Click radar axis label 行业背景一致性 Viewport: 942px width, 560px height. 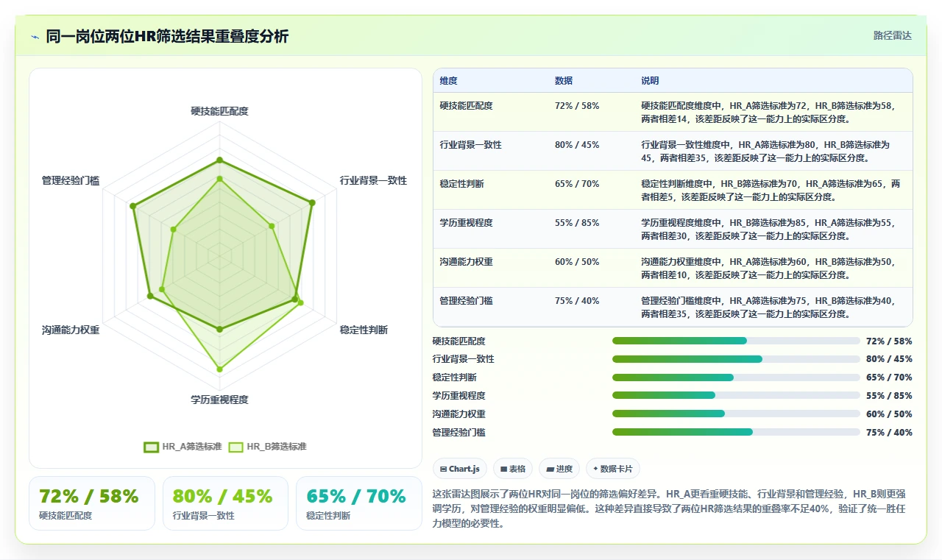click(373, 180)
